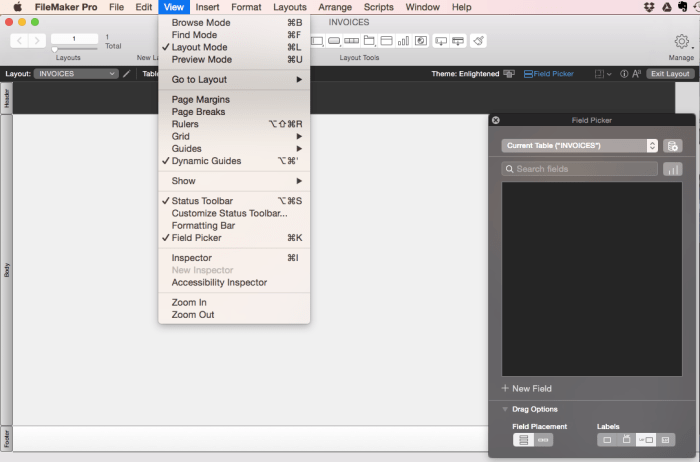Toggle Dynamic Guides in View menu
The width and height of the screenshot is (700, 462).
[206, 161]
